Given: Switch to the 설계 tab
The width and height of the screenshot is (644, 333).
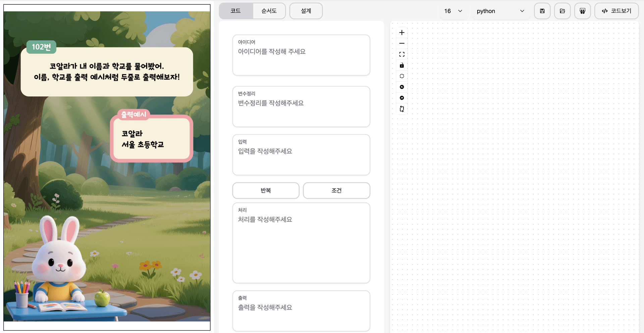Looking at the screenshot, I should click(x=306, y=11).
